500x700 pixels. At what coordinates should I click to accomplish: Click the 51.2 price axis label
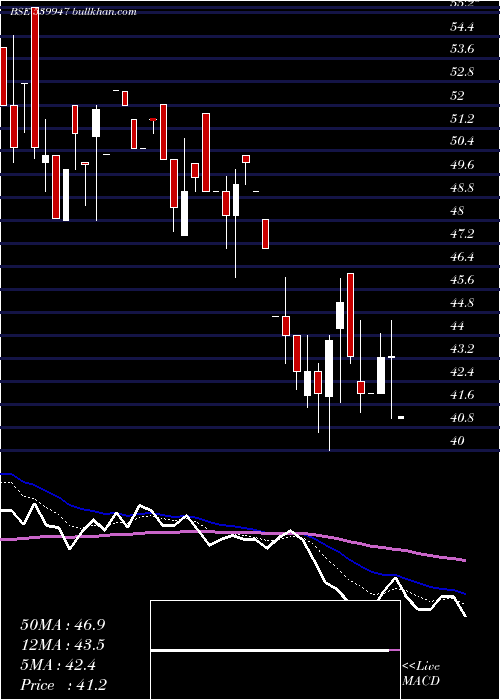[462, 119]
